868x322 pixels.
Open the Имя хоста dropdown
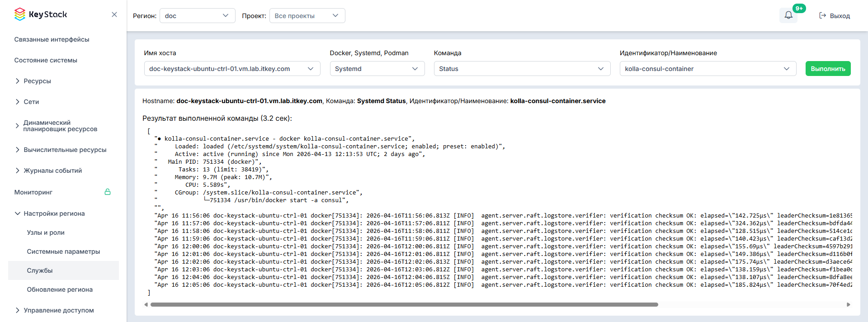pyautogui.click(x=232, y=69)
